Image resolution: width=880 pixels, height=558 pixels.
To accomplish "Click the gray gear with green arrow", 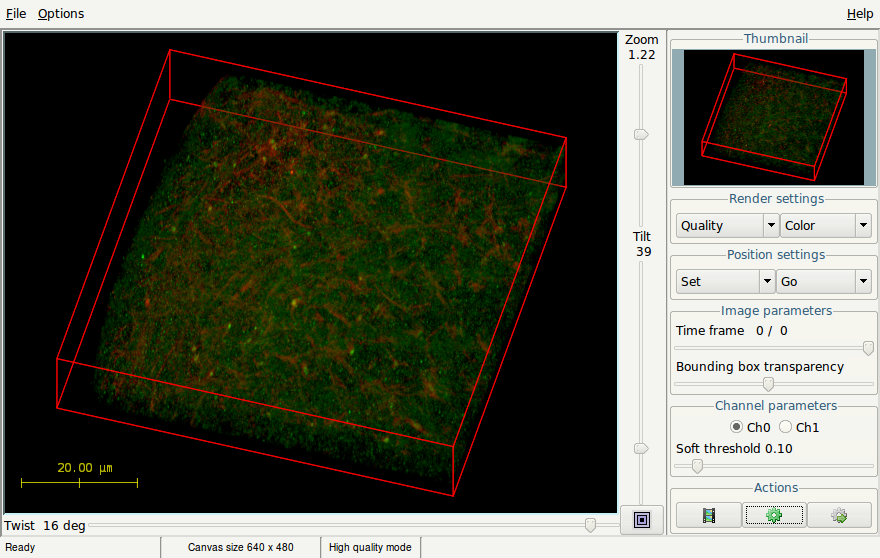I will pyautogui.click(x=839, y=515).
